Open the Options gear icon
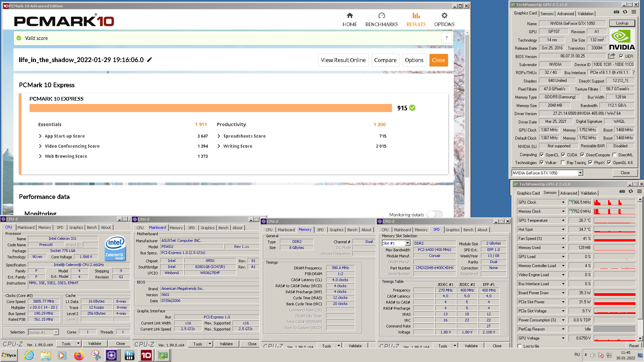This screenshot has height=362, width=644. coord(444,15)
